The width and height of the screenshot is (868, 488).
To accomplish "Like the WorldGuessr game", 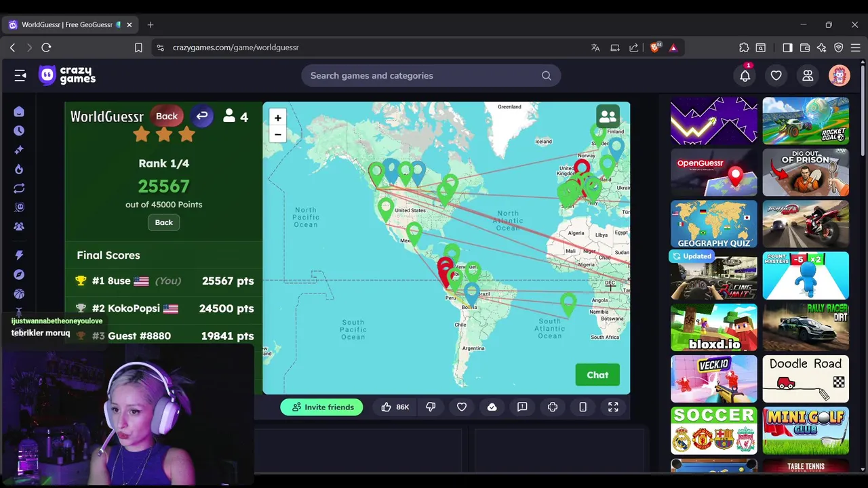I will 394,407.
